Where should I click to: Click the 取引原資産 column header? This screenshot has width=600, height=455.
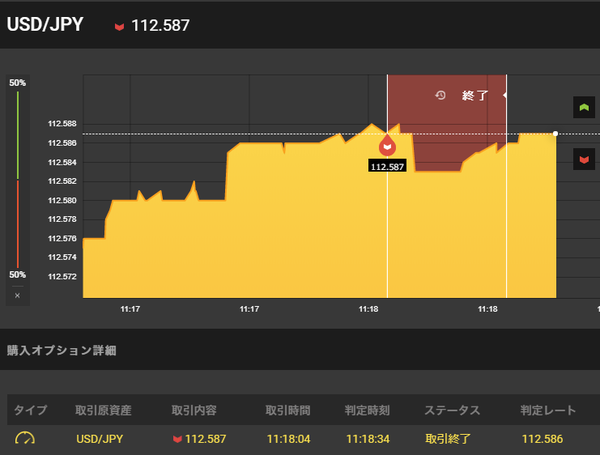[x=103, y=410]
